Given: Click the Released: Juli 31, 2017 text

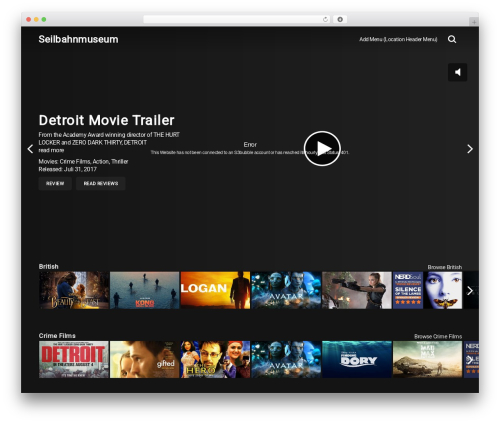Looking at the screenshot, I should [x=68, y=169].
